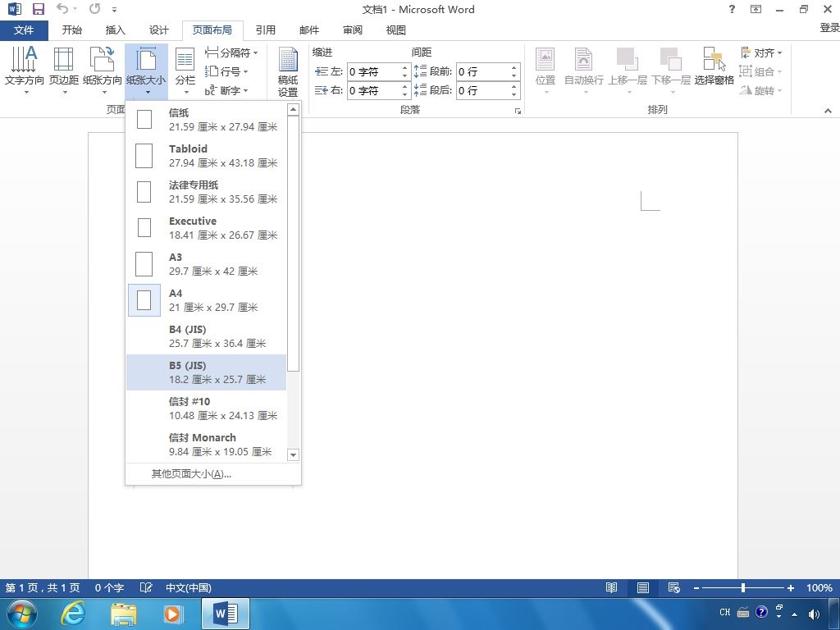Open Word Help question mark icon
Viewport: 840px width, 630px height.
[732, 9]
